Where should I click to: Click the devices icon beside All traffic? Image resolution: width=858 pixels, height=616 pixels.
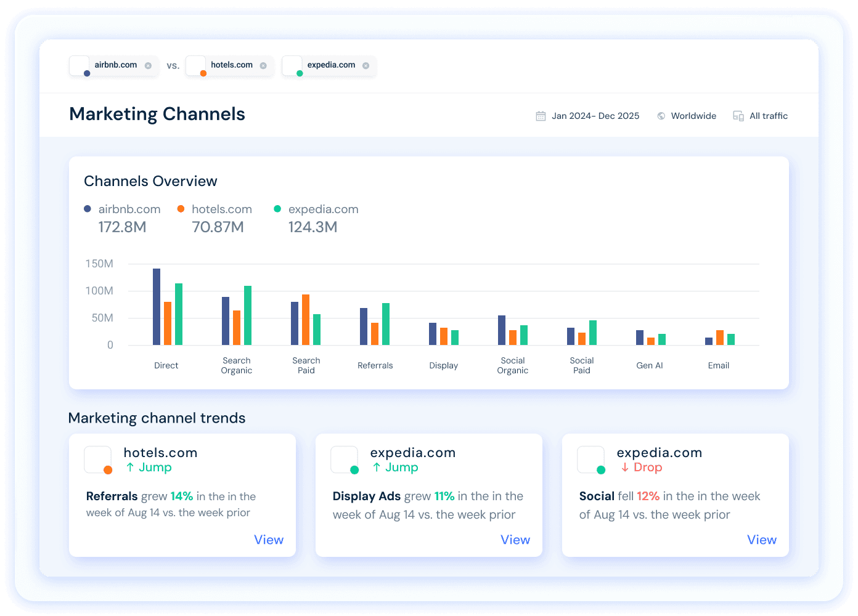click(738, 116)
